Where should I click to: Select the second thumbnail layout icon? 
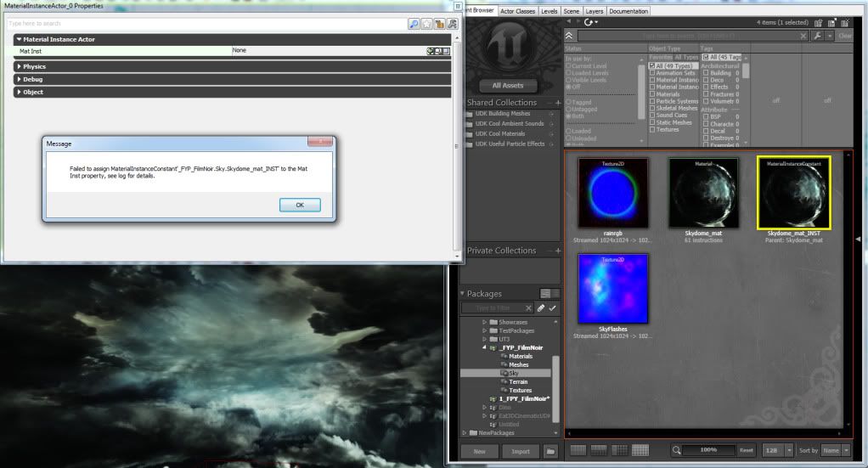(x=599, y=450)
